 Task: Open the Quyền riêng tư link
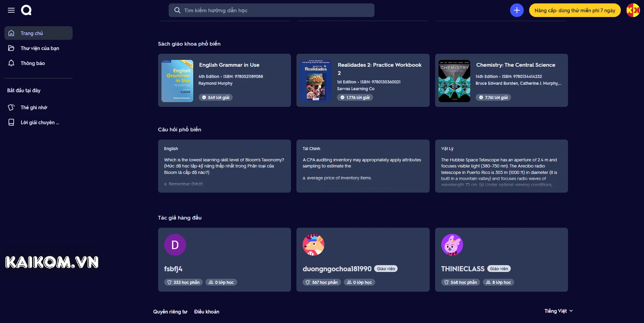point(170,312)
